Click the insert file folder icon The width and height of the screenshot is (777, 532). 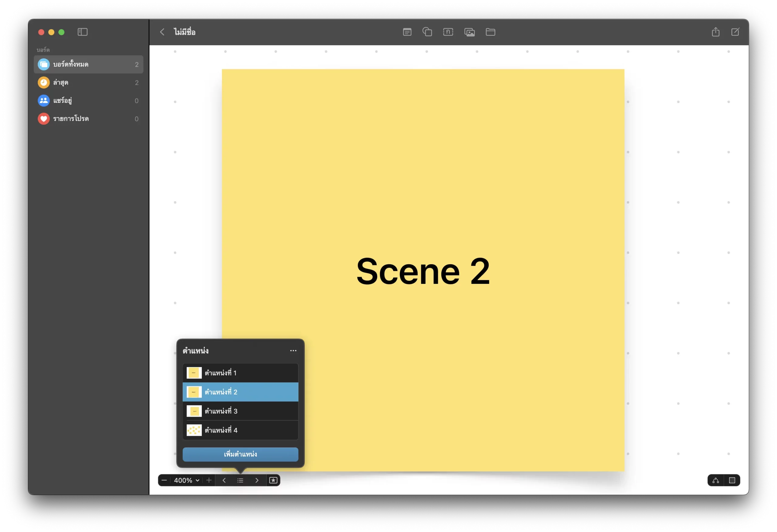pos(490,32)
